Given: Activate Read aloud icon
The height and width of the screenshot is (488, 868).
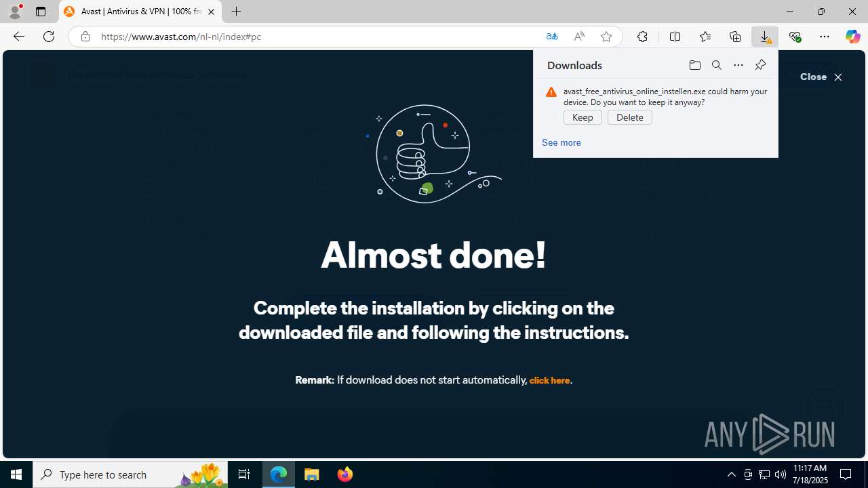Looking at the screenshot, I should [x=579, y=37].
